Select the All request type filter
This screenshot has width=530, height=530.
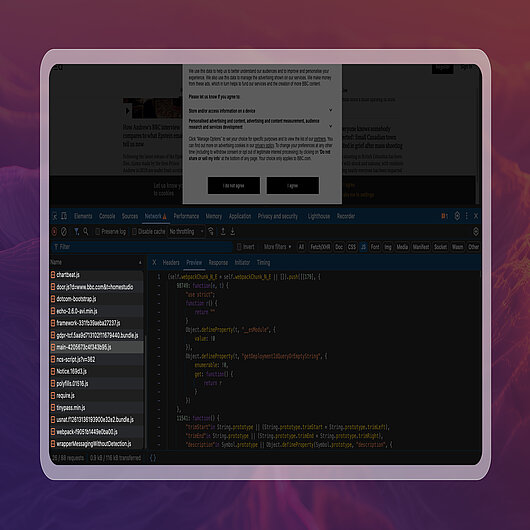301,247
